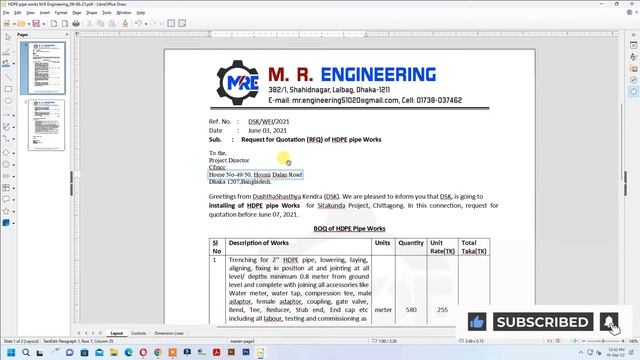Click Export as PDF icon

pyautogui.click(x=64, y=24)
